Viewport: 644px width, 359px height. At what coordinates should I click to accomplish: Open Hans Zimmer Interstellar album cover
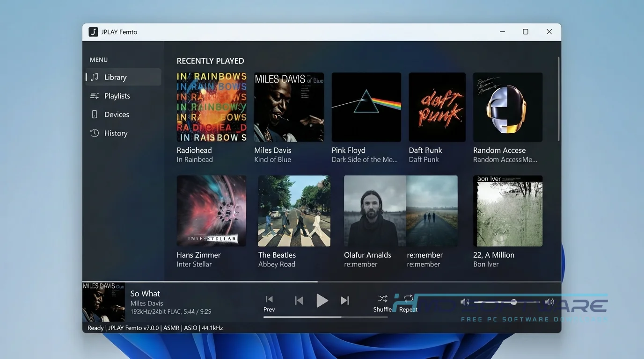point(212,211)
